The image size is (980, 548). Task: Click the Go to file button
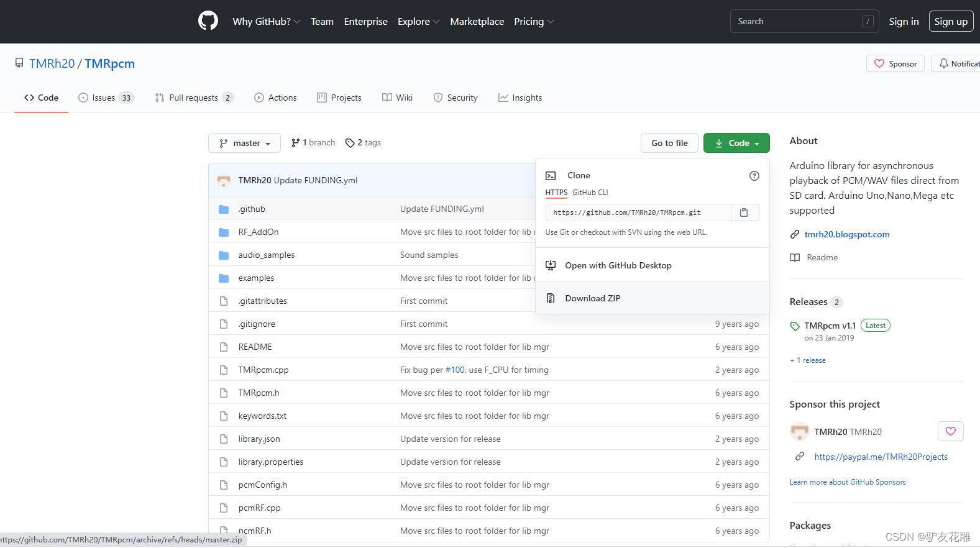coord(669,143)
